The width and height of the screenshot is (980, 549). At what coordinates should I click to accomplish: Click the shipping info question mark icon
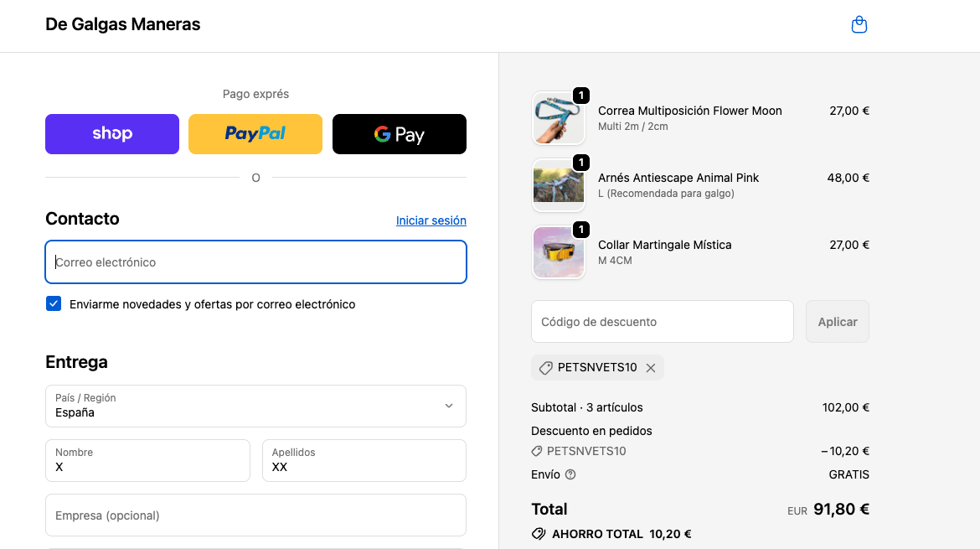[x=570, y=474]
